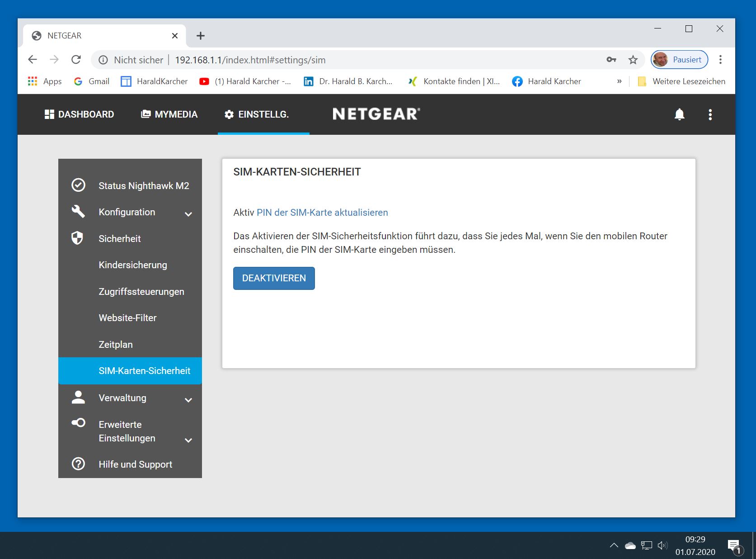The height and width of the screenshot is (559, 756).
Task: Expand Erweiterte Einstellungen section
Action: click(x=188, y=440)
